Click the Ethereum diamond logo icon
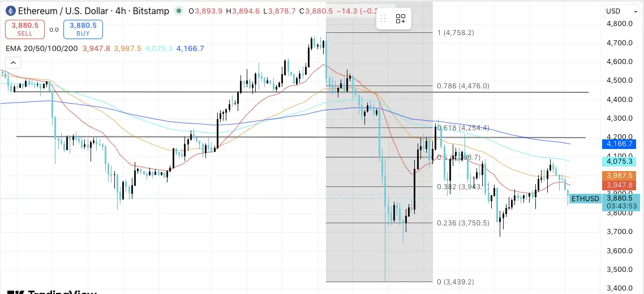Image resolution: width=644 pixels, height=294 pixels. [10, 11]
